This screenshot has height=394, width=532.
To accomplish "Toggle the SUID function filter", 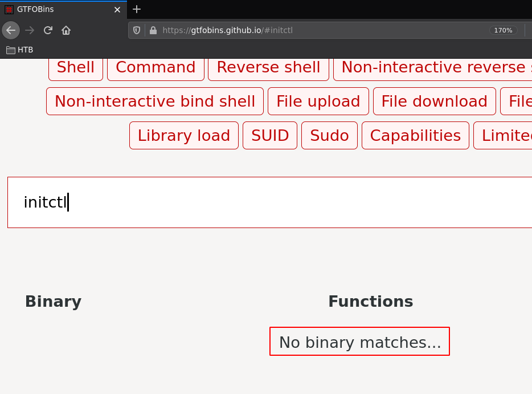I will tap(270, 136).
